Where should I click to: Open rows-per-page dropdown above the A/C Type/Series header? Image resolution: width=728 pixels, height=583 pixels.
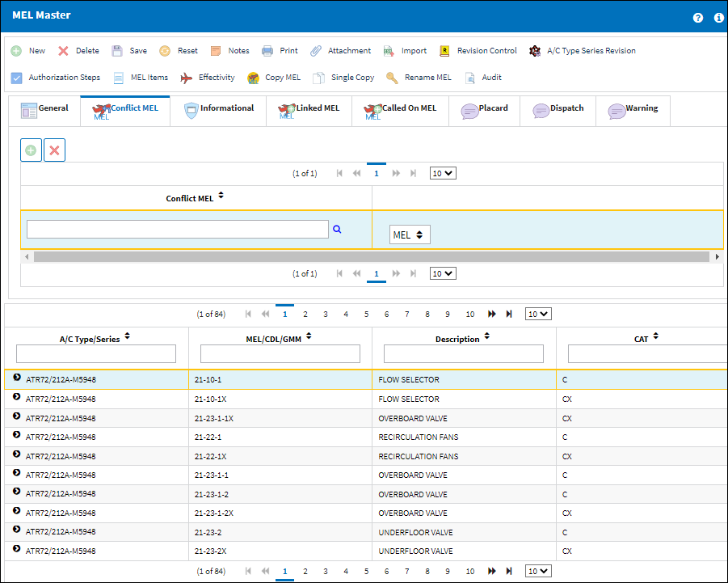pyautogui.click(x=539, y=314)
